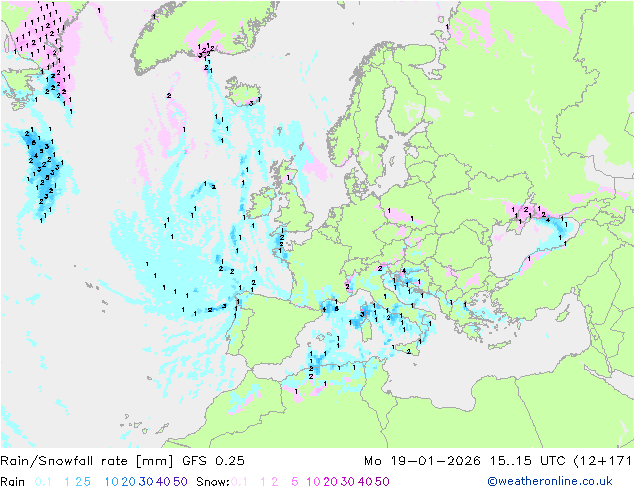Click the 'Rain/Snowfall rate [mm]' title text
634x490 pixels.
coord(87,461)
